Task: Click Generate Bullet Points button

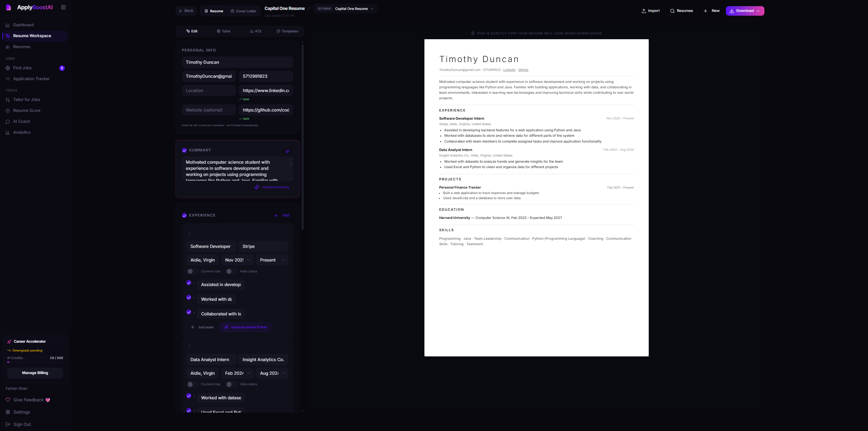Action: point(246,327)
